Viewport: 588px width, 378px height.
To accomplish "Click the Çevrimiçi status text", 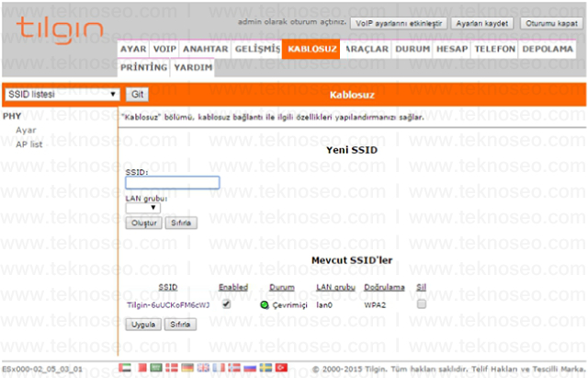I will (x=290, y=305).
